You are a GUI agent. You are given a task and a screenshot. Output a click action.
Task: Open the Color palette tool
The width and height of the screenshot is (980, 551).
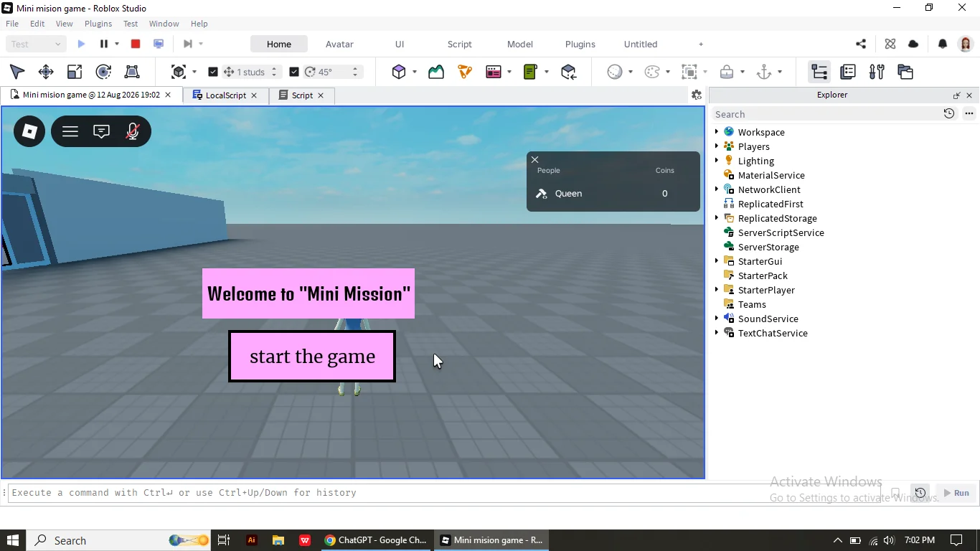pos(652,72)
